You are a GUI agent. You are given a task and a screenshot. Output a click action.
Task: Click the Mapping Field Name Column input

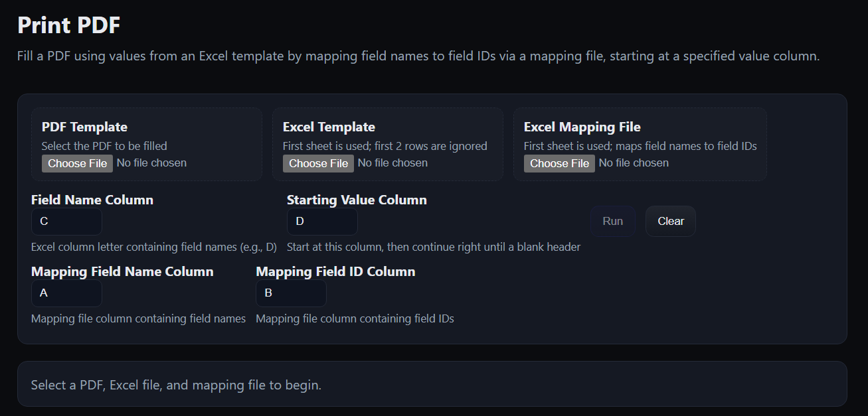click(x=66, y=293)
